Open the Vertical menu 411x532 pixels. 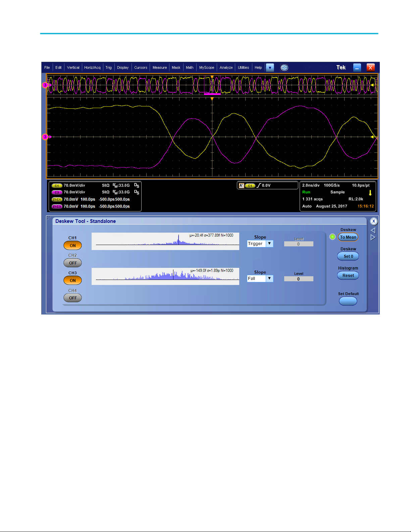(x=73, y=67)
